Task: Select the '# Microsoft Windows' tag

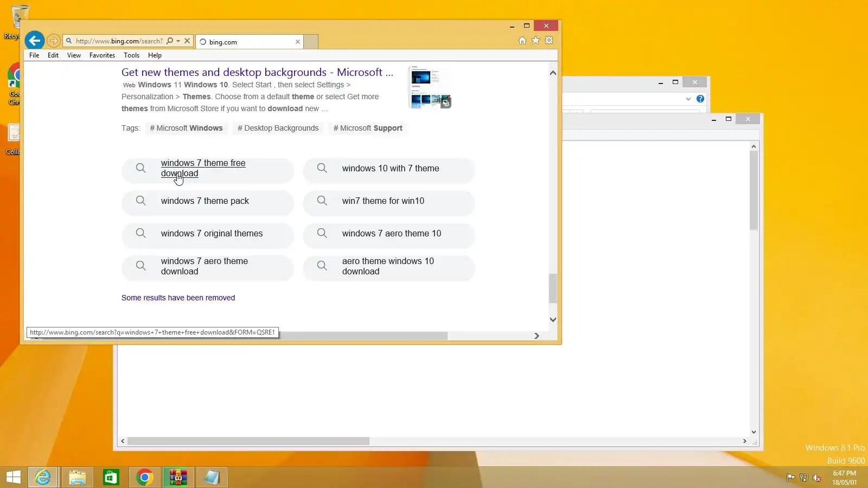Action: click(186, 128)
